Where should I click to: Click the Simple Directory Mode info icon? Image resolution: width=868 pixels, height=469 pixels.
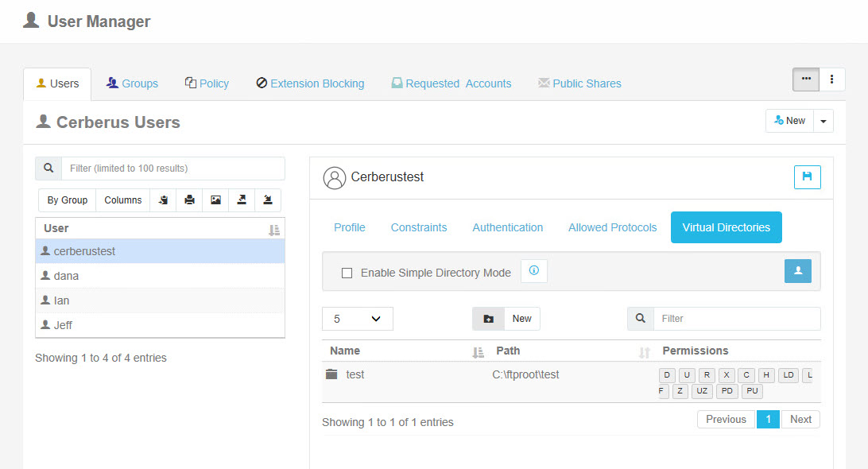pos(533,271)
